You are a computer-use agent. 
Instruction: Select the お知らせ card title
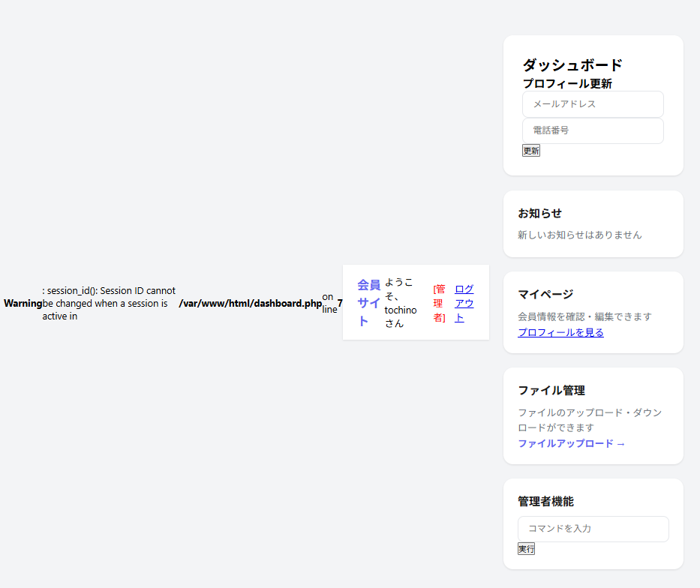coord(539,213)
